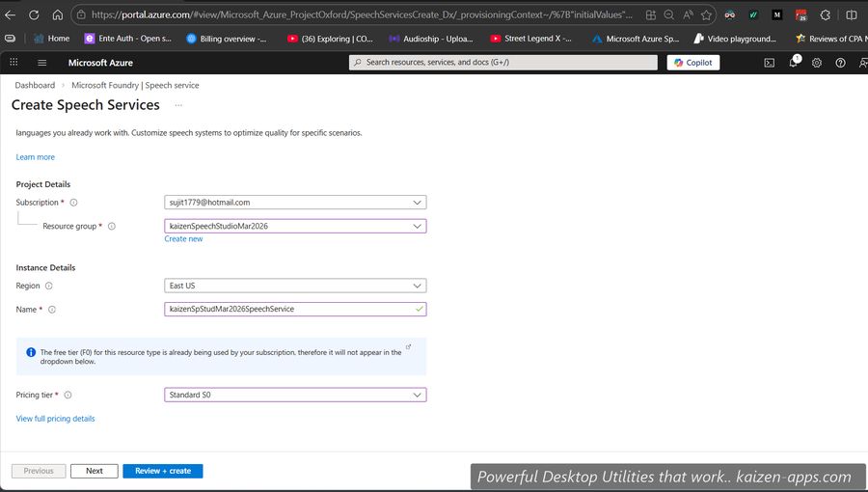Reload the Azure portal page
This screenshot has height=492, width=868.
pos(34,14)
